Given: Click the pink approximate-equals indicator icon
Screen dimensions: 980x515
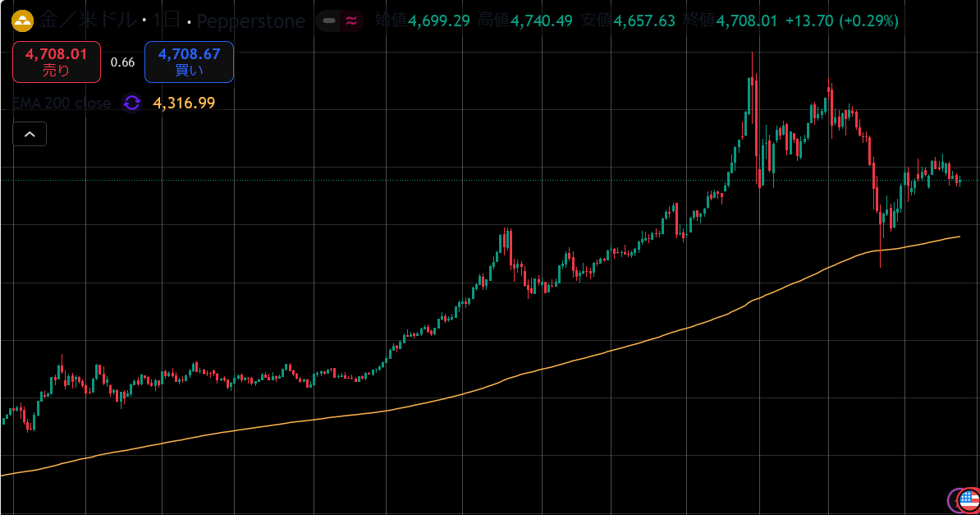Looking at the screenshot, I should 351,21.
